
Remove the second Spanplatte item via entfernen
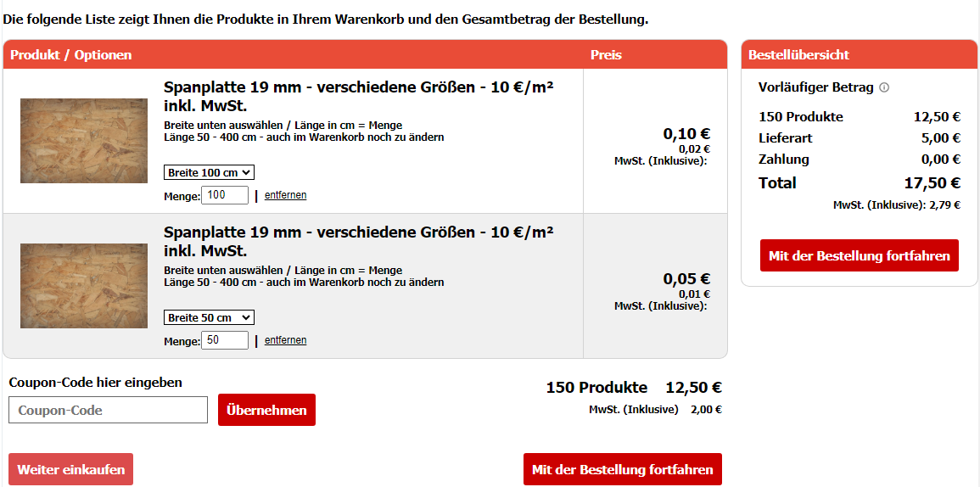coord(286,340)
